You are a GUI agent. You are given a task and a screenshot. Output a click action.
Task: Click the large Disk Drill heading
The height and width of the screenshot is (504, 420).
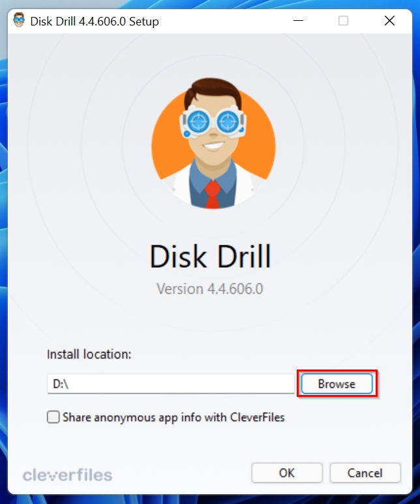pos(210,256)
